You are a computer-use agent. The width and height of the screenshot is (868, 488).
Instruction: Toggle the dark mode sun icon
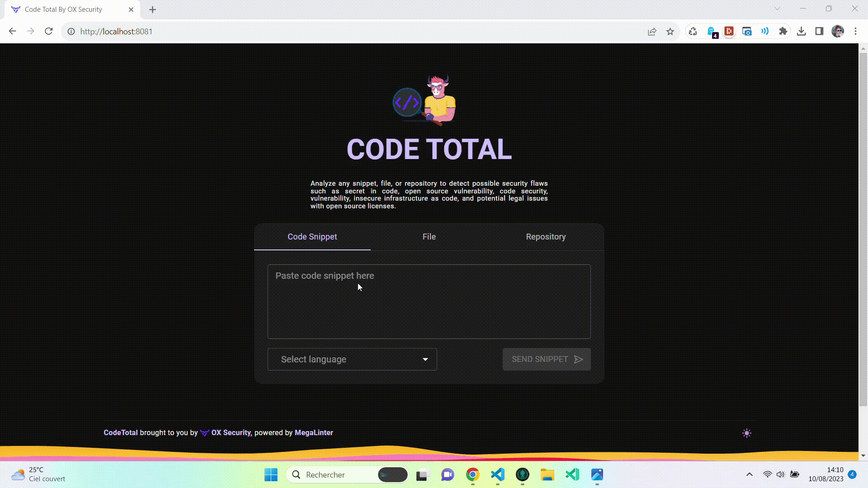pyautogui.click(x=747, y=433)
